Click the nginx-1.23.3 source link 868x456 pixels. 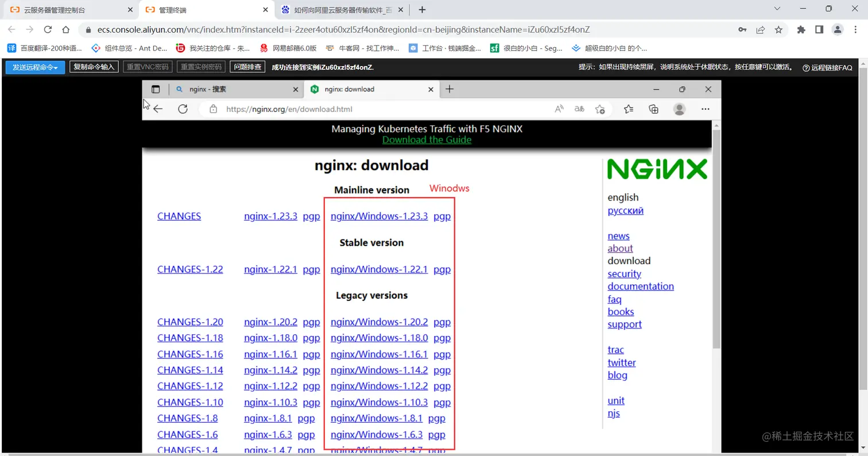tap(270, 217)
